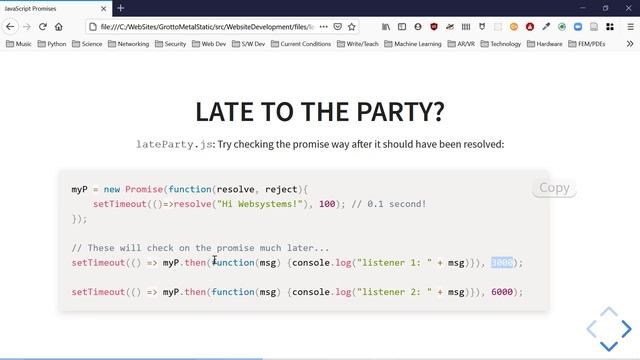Open the orange circle extension icon
The image size is (640, 360).
(x=514, y=27)
